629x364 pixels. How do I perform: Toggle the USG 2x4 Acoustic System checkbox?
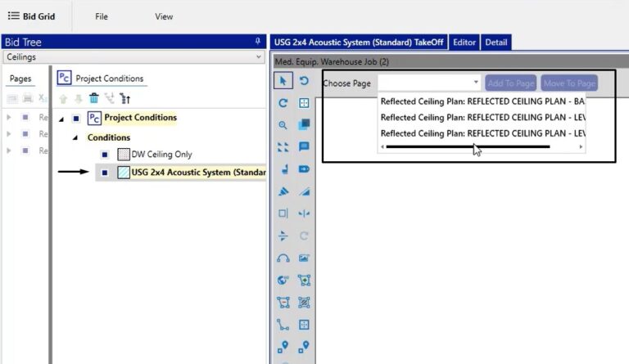pyautogui.click(x=105, y=173)
